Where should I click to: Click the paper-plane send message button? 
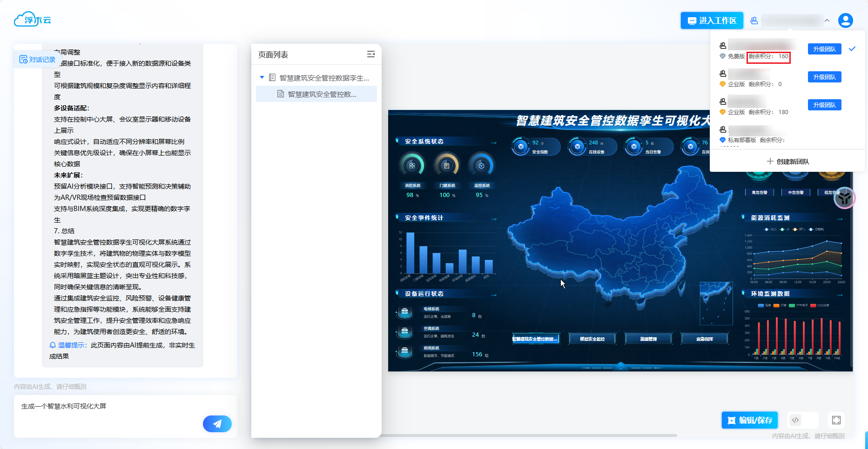click(x=217, y=423)
